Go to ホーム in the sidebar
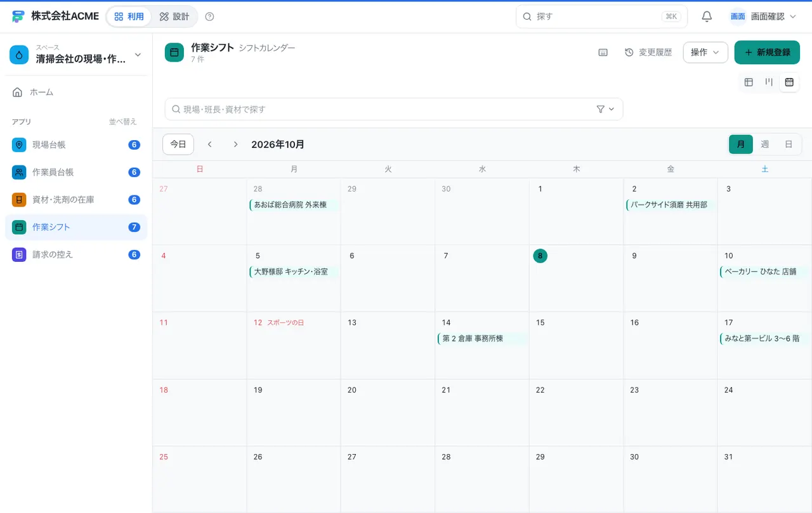This screenshot has width=812, height=513. click(x=76, y=92)
